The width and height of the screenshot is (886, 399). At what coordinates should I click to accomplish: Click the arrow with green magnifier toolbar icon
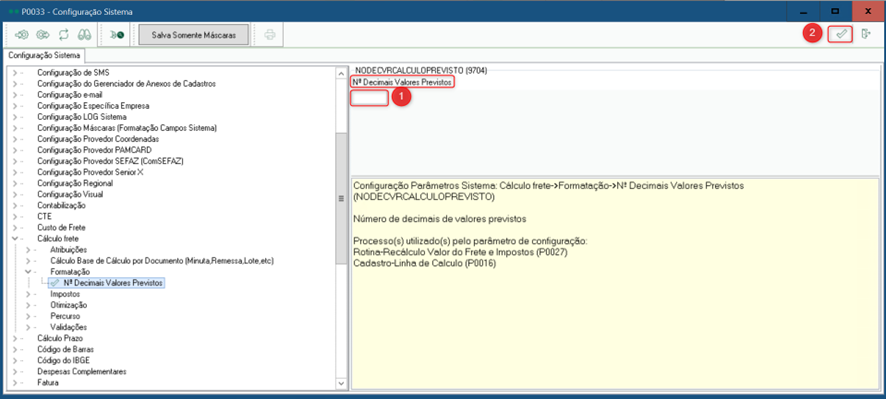pyautogui.click(x=117, y=35)
